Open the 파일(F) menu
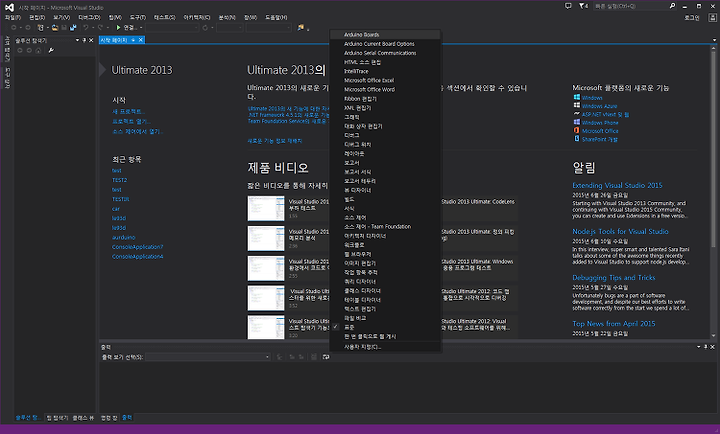The width and height of the screenshot is (720, 434). [x=12, y=17]
